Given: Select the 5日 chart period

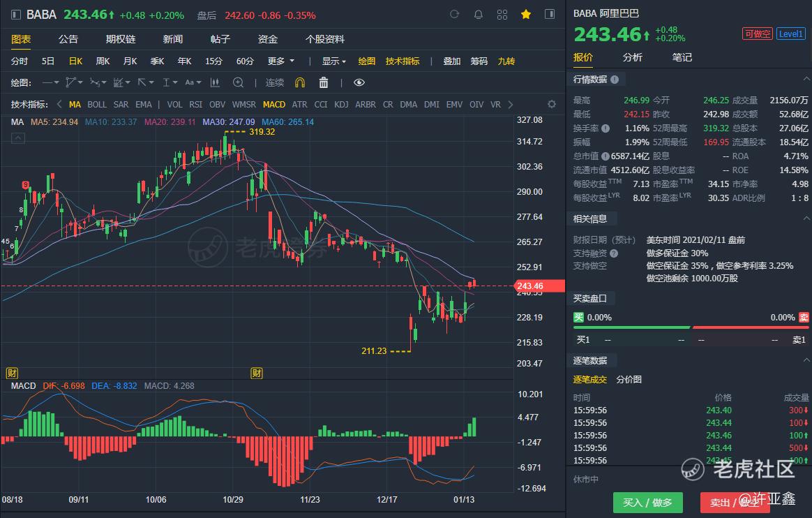Looking at the screenshot, I should pyautogui.click(x=48, y=61).
